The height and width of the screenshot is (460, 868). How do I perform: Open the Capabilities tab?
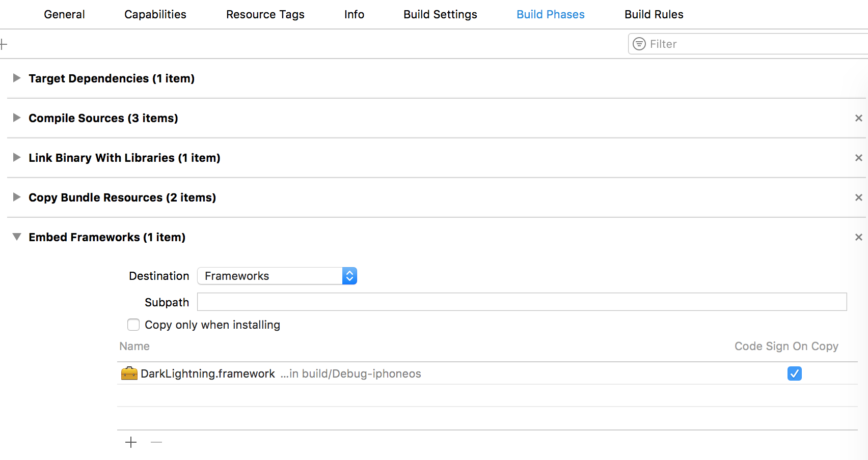(x=155, y=14)
